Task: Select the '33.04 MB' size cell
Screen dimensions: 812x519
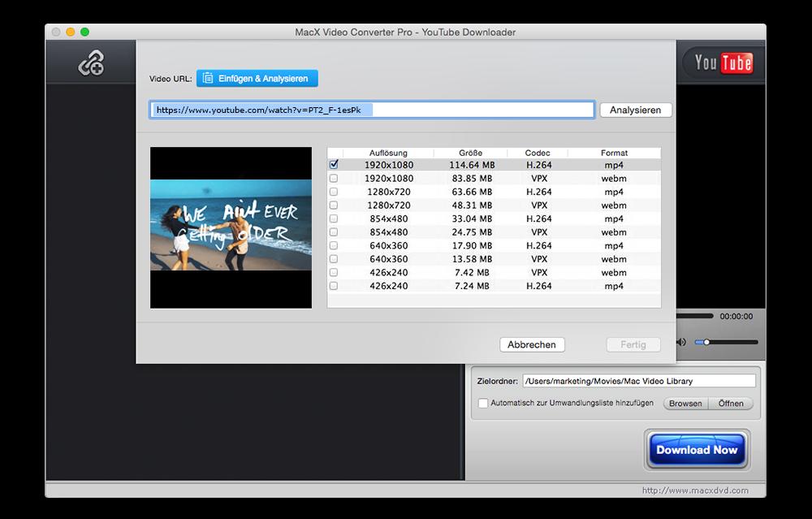Action: pyautogui.click(x=472, y=218)
